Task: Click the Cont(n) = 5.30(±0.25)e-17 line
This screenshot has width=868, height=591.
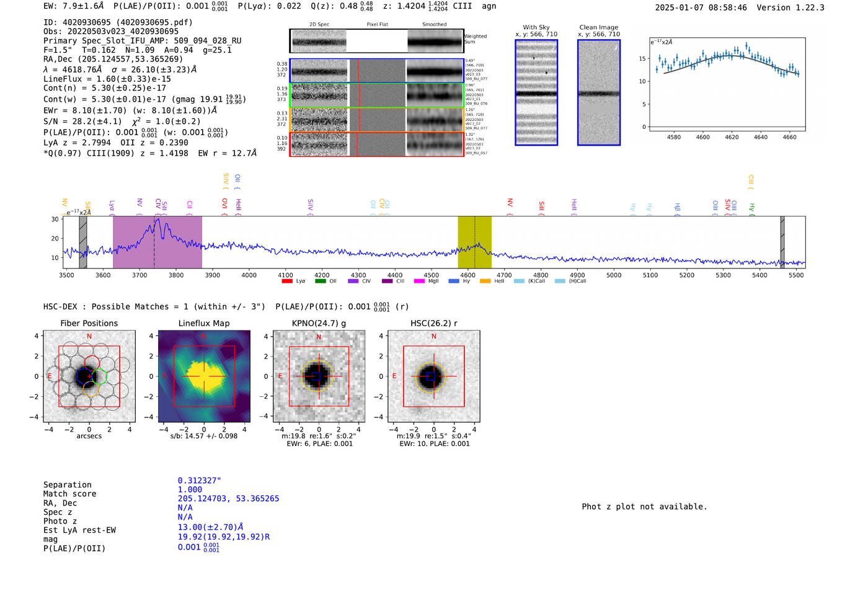Action: click(x=105, y=88)
